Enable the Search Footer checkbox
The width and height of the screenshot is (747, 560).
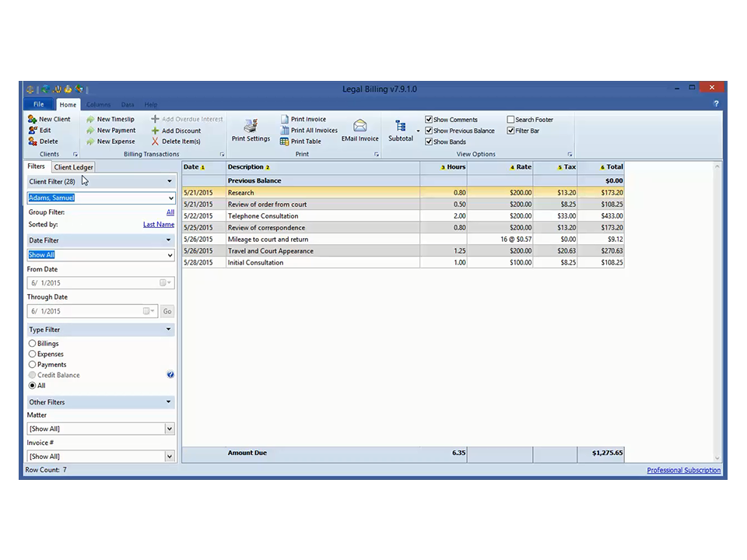click(510, 120)
